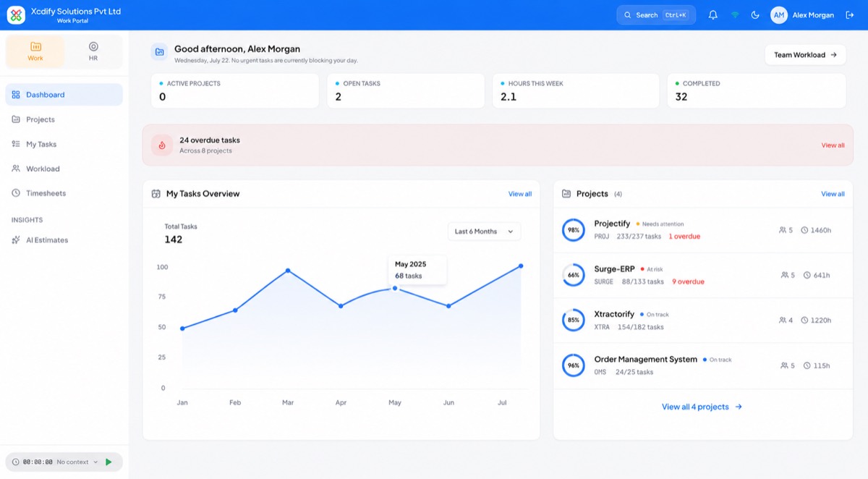This screenshot has width=868, height=479.
Task: Click View all 4 projects link
Action: pos(702,407)
